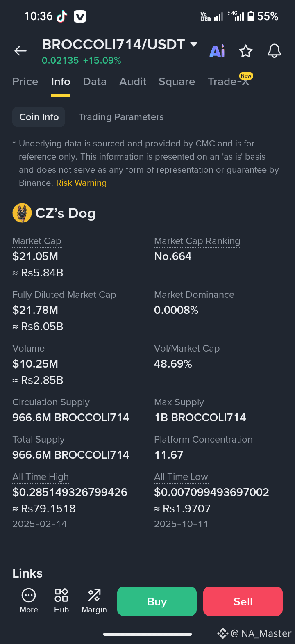Select the Coin Info section

39,117
